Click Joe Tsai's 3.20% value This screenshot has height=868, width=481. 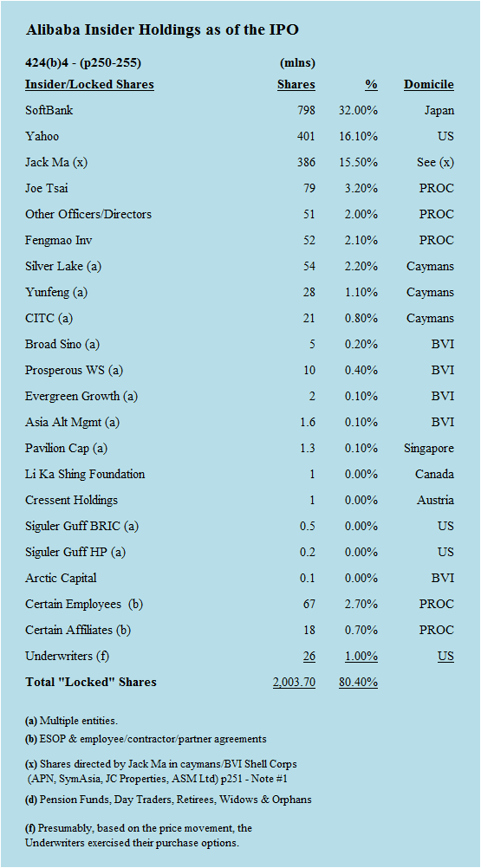[361, 188]
